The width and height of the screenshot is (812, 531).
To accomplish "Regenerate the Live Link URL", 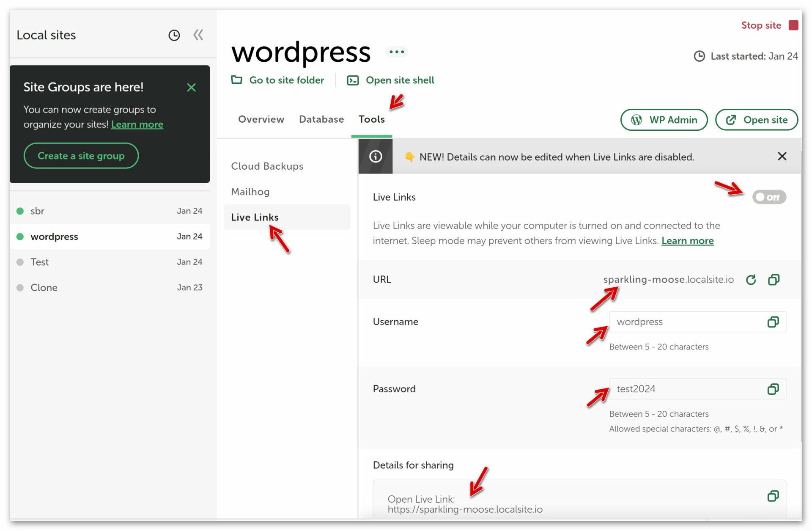I will [751, 280].
